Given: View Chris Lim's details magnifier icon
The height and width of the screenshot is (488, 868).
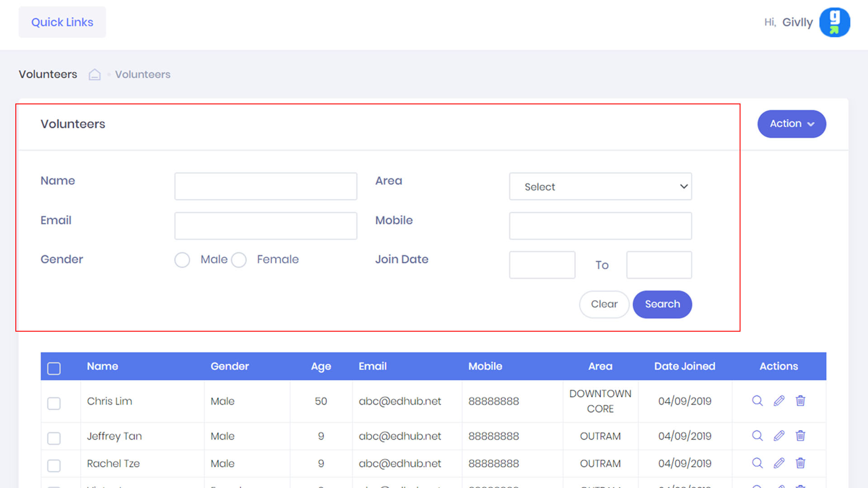Looking at the screenshot, I should coord(757,401).
